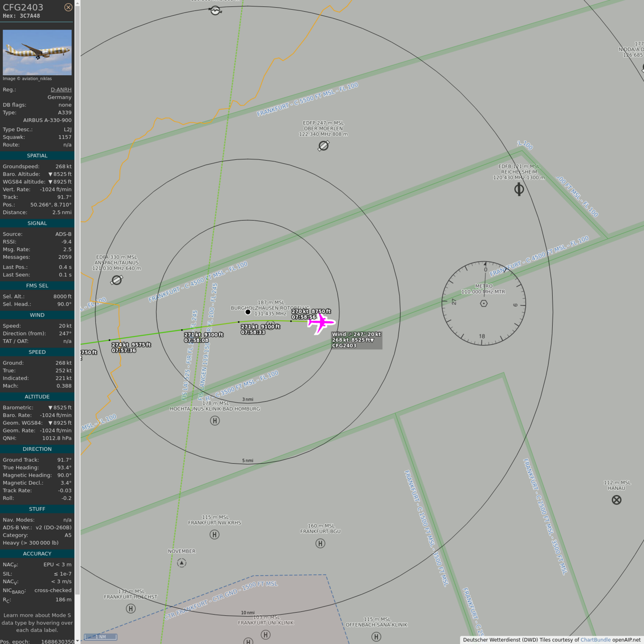Open the openAIP.net attribution link
644x644 pixels.
click(x=626, y=640)
